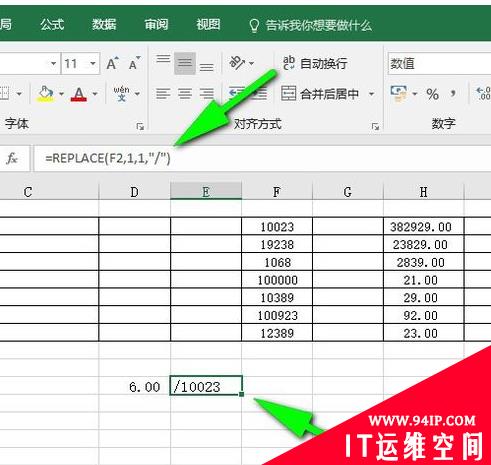Select cell containing 2839.00
Viewport: 491px width, 465px height.
click(424, 262)
